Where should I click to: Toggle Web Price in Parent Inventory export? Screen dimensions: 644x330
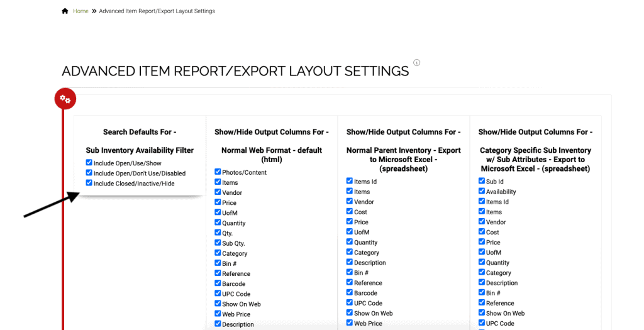pyautogui.click(x=350, y=322)
